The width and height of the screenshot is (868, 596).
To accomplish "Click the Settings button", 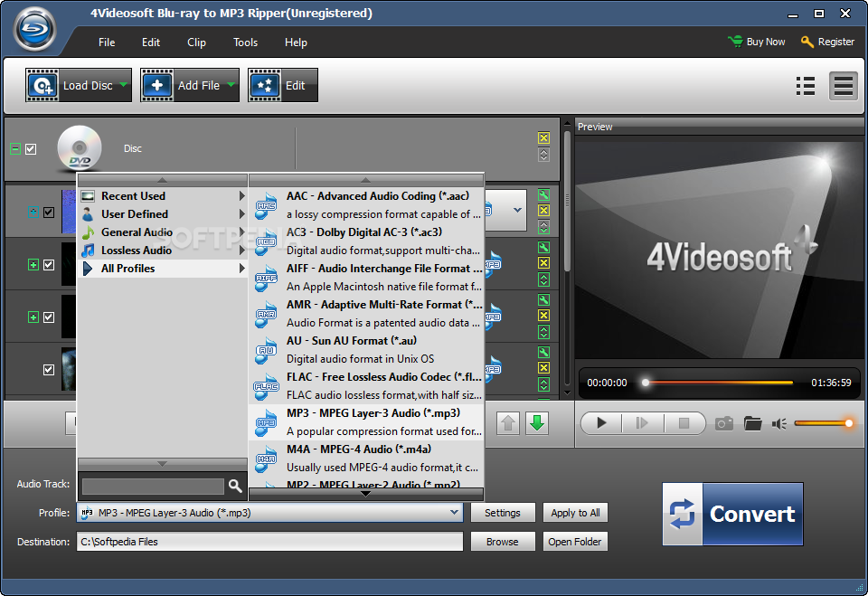I will tap(503, 513).
